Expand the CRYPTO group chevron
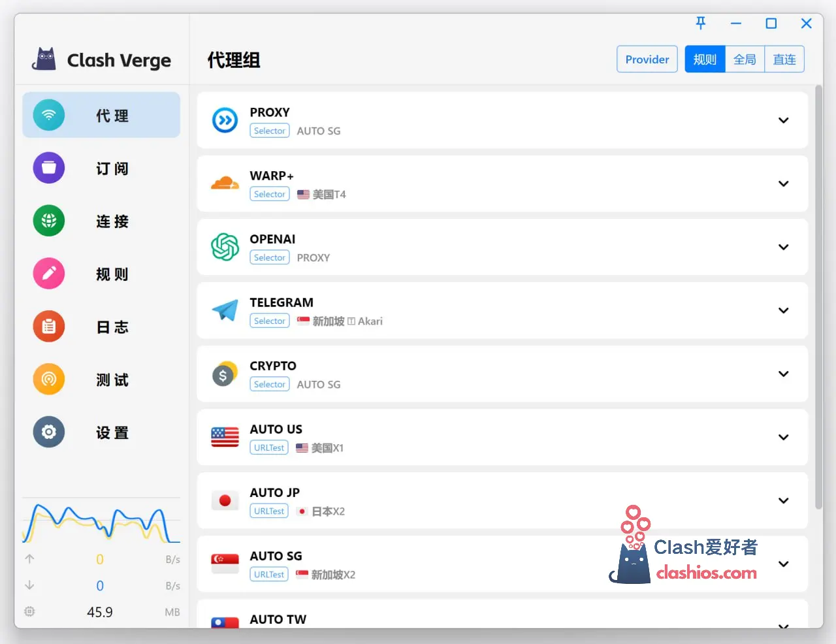 point(784,374)
